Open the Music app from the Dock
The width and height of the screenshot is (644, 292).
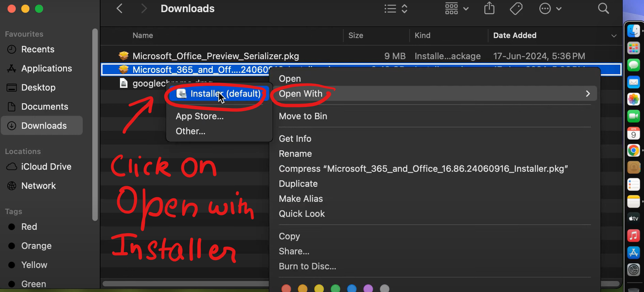633,235
